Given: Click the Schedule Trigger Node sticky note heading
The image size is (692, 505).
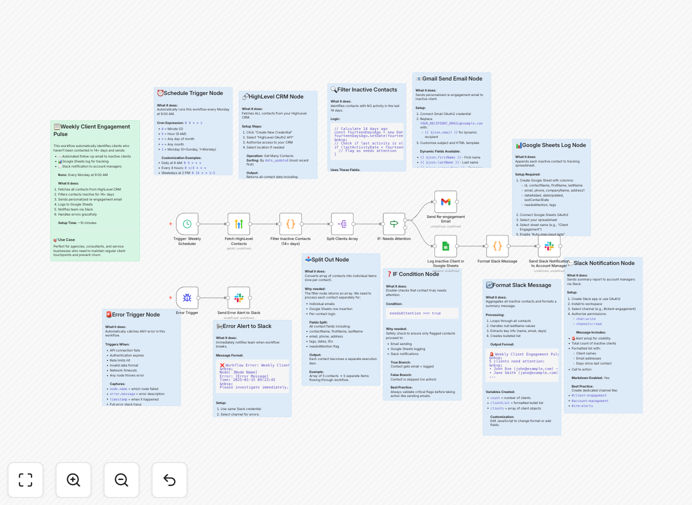Looking at the screenshot, I should (x=190, y=93).
